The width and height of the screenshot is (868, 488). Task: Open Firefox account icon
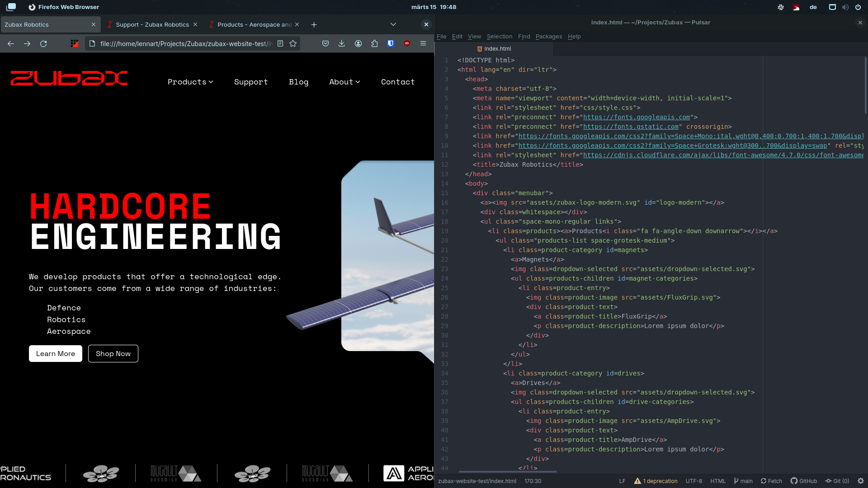pos(358,44)
